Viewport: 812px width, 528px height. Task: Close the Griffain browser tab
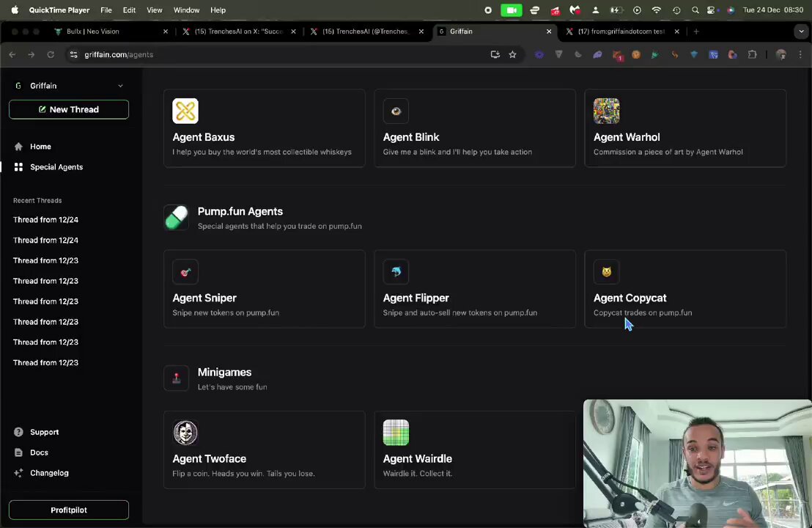tap(549, 32)
